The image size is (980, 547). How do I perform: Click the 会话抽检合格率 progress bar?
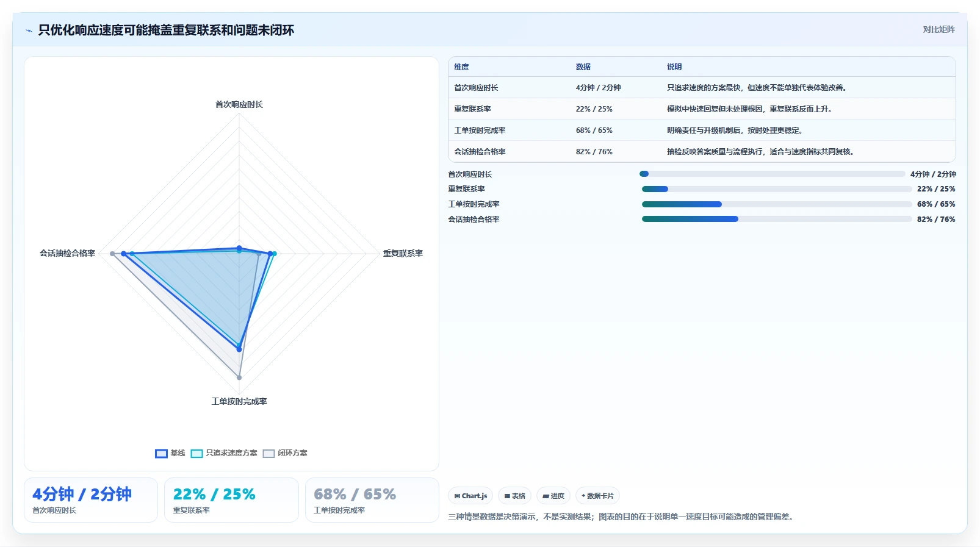(x=777, y=219)
